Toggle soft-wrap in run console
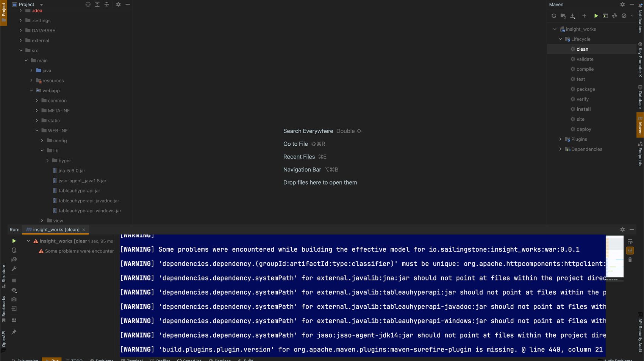This screenshot has height=361, width=644. click(x=630, y=241)
